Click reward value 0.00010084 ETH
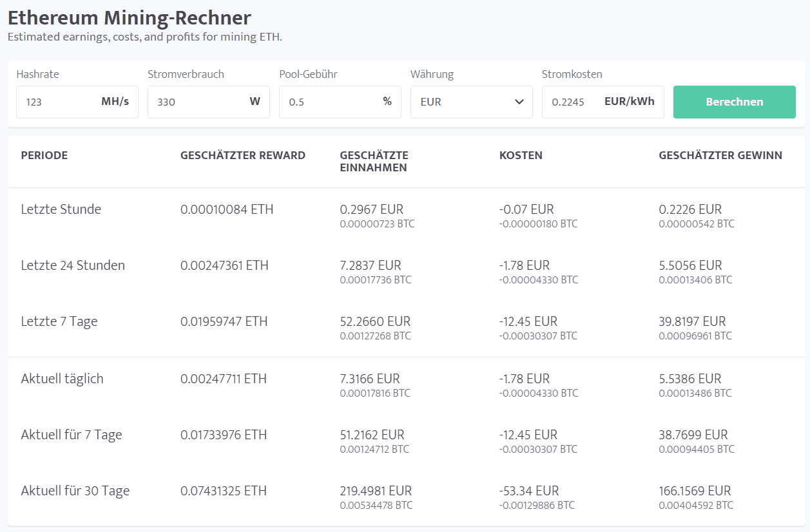The height and width of the screenshot is (532, 810). [227, 209]
